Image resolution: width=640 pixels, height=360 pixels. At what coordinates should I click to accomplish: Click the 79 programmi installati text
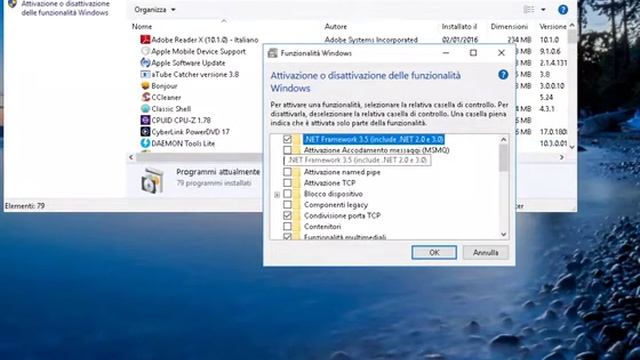213,183
